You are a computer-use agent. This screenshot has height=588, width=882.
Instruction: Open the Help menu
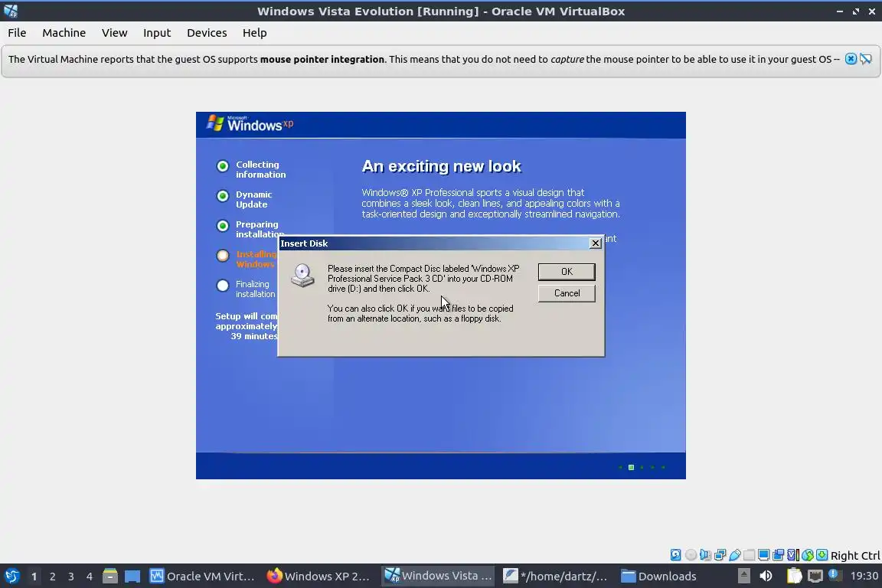coord(254,33)
